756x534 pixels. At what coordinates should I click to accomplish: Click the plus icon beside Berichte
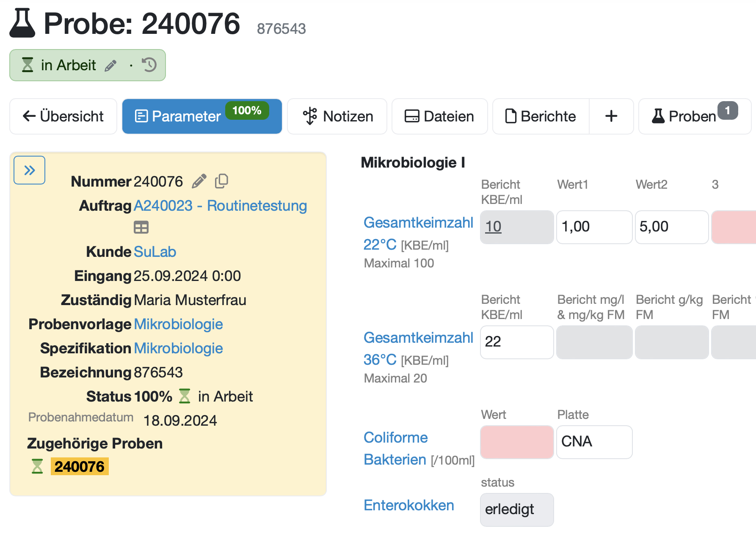611,116
